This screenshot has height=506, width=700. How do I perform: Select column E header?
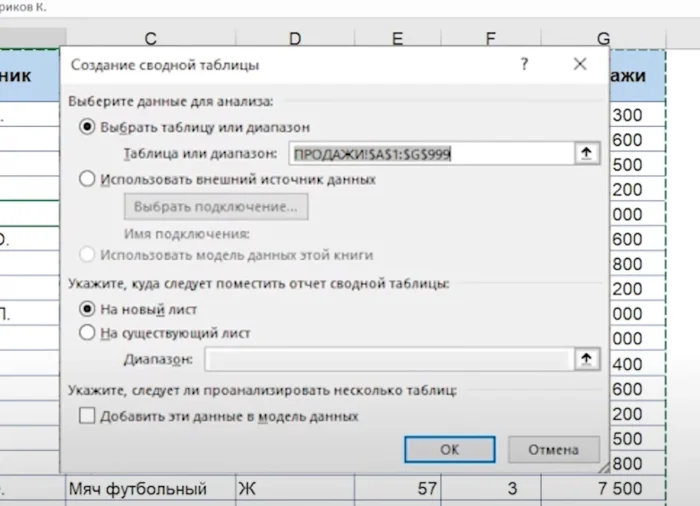[397, 39]
